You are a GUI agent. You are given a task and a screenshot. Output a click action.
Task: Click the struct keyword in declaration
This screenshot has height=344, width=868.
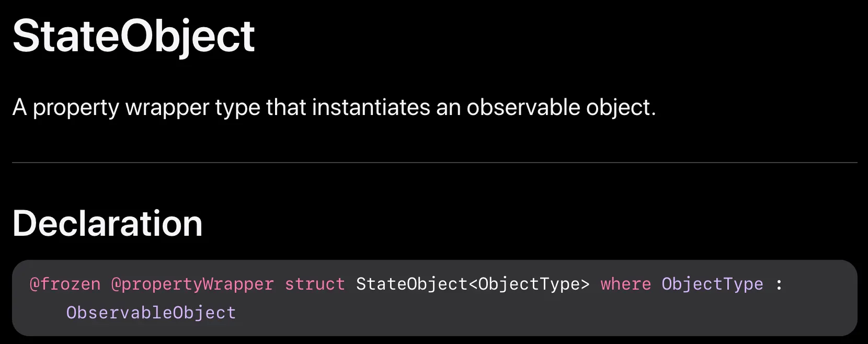(x=315, y=284)
